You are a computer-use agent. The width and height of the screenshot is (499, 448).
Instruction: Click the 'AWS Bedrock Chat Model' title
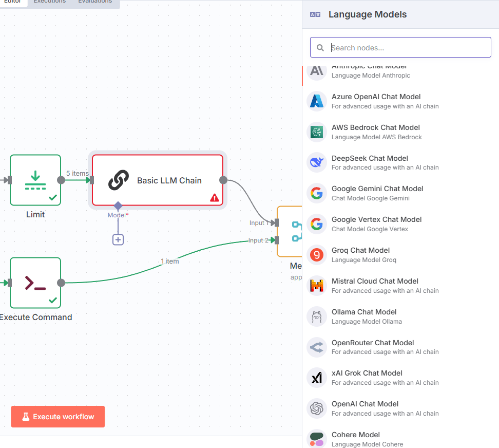pos(375,127)
